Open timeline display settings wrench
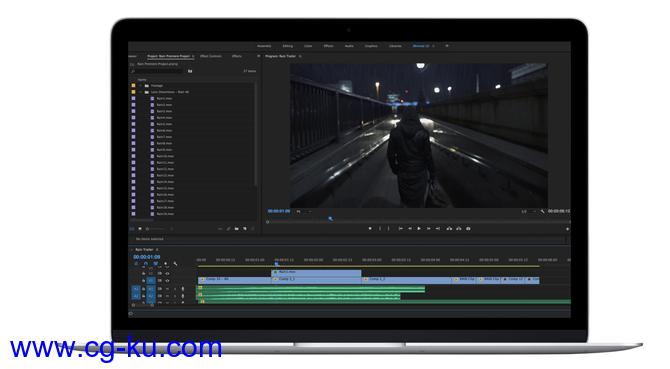This screenshot has width=670, height=369. 175,264
